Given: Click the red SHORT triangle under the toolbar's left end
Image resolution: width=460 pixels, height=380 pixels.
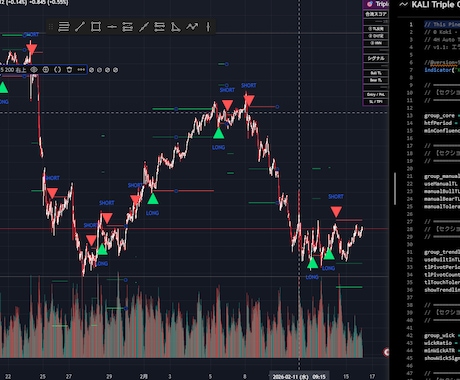Looking at the screenshot, I should click(32, 50).
